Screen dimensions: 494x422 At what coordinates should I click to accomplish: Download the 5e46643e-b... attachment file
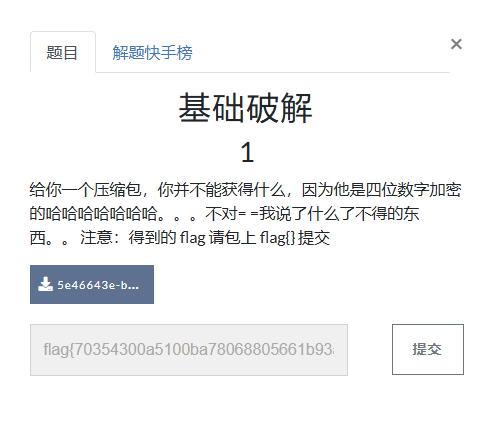pyautogui.click(x=92, y=284)
